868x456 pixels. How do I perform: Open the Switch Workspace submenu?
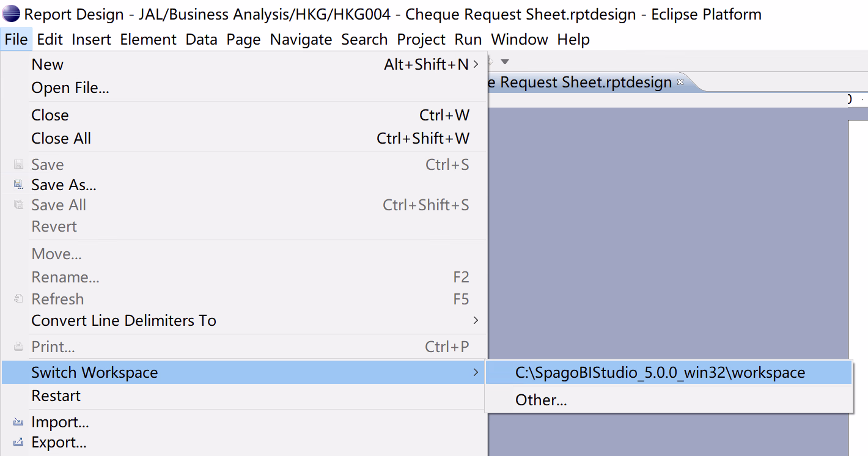[x=95, y=372]
